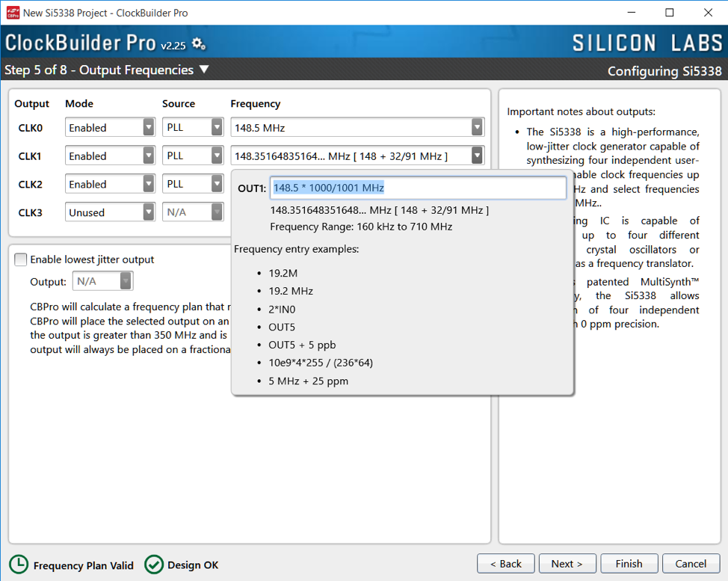728x581 pixels.
Task: Click the Finish button
Action: [629, 564]
